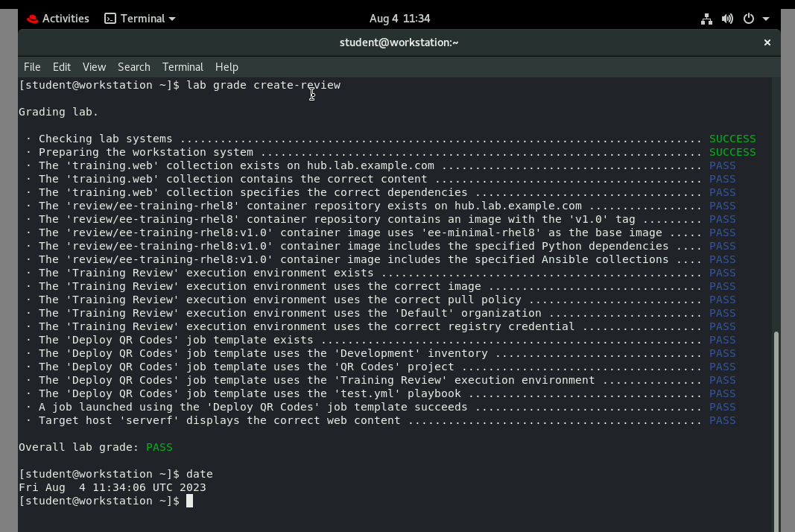Open the File menu
Viewport: 795px width, 532px height.
click(x=31, y=67)
